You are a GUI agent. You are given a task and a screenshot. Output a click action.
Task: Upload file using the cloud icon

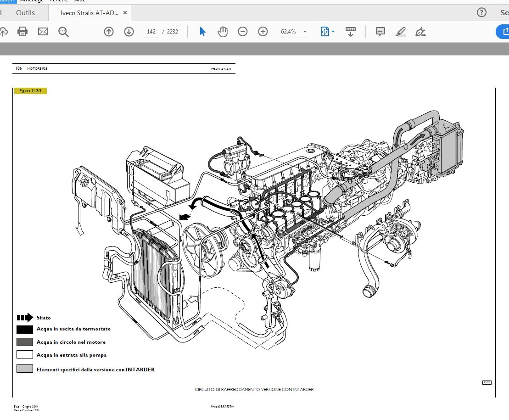pyautogui.click(x=3, y=32)
